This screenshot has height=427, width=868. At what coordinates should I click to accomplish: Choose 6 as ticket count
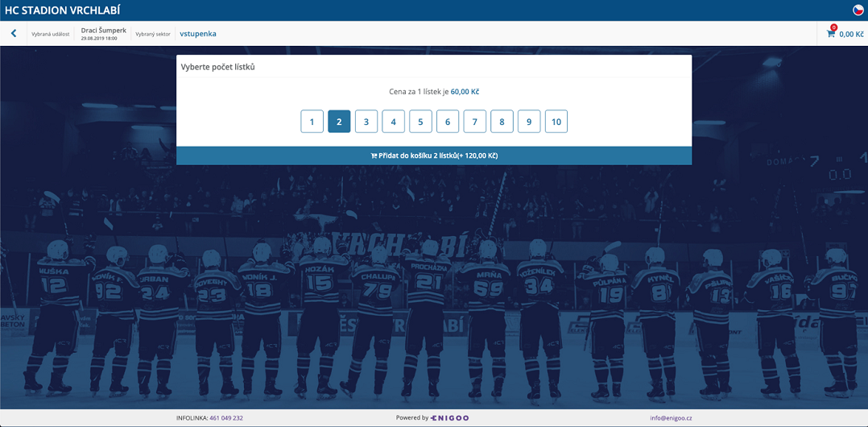(448, 122)
